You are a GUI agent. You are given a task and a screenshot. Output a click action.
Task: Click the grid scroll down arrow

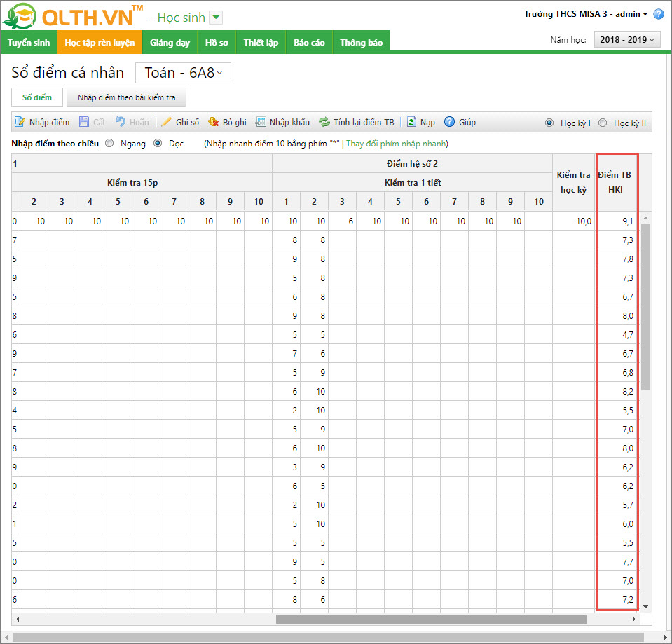point(645,607)
